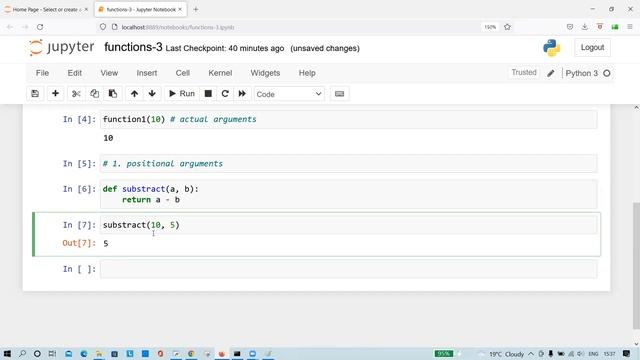Click the ENG language indicator
Image resolution: width=640 pixels, height=360 pixels.
tap(593, 354)
